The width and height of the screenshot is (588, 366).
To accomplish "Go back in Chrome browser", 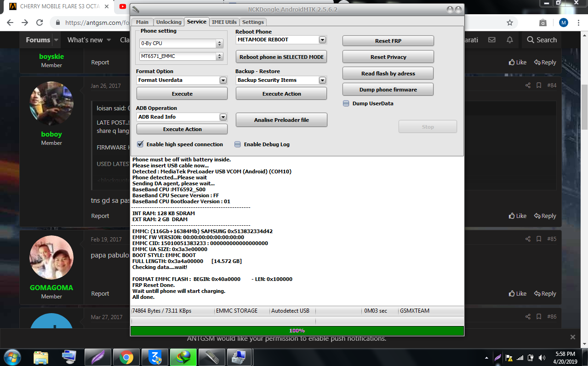I will click(10, 23).
